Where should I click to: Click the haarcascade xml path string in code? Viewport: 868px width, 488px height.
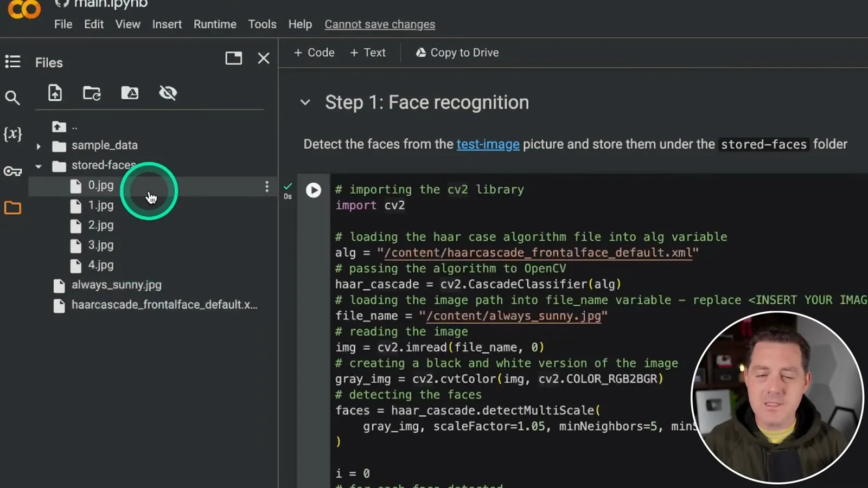pyautogui.click(x=538, y=253)
